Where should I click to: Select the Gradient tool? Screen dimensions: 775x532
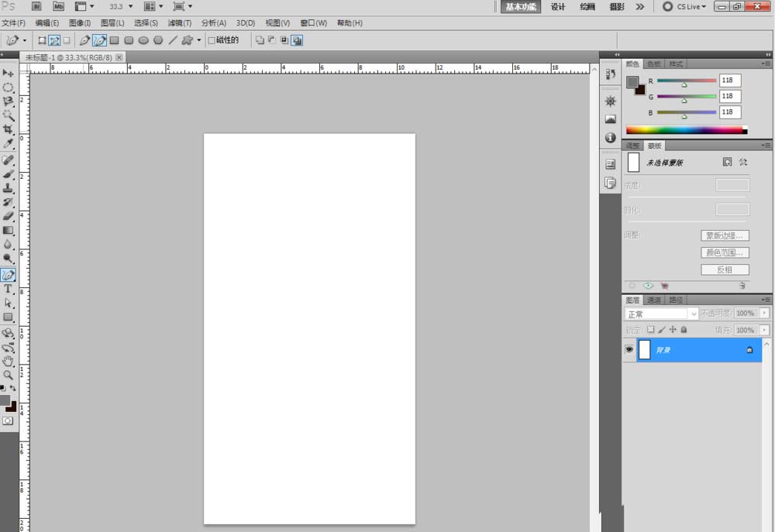pyautogui.click(x=8, y=230)
